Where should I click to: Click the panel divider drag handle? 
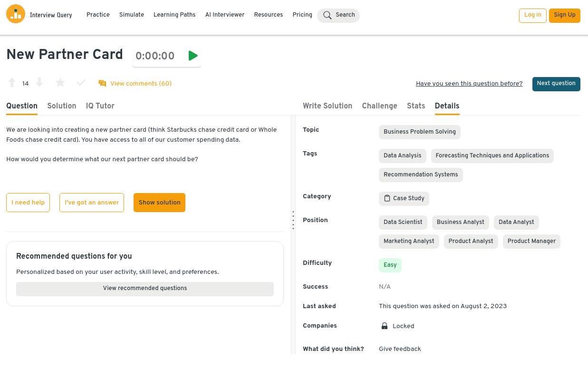[x=293, y=220]
